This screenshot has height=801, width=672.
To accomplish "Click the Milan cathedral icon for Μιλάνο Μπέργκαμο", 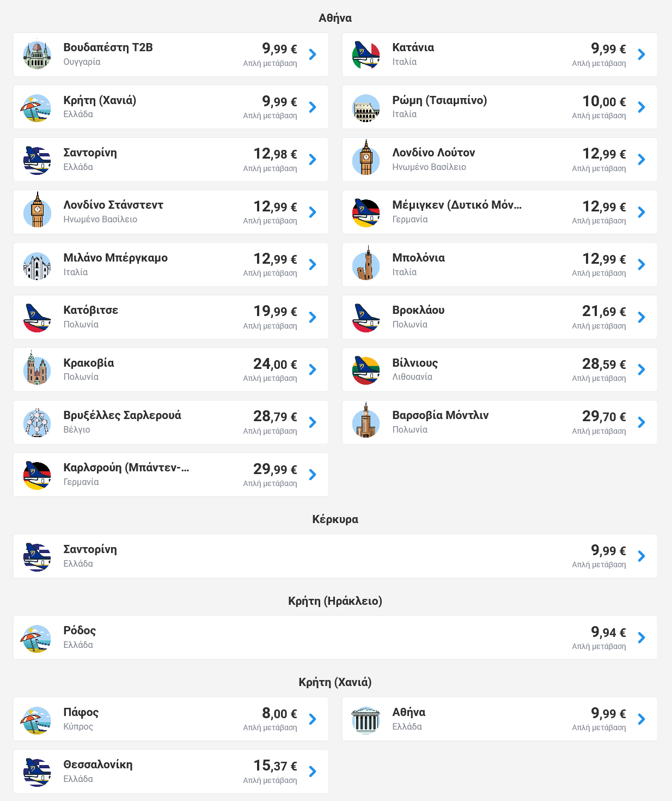I will point(37,265).
